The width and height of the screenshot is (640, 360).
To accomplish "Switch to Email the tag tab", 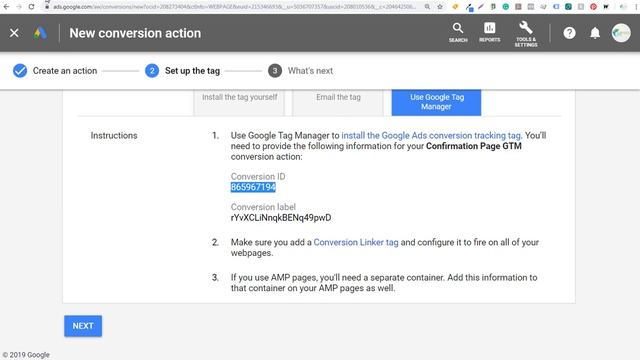I will (x=338, y=102).
